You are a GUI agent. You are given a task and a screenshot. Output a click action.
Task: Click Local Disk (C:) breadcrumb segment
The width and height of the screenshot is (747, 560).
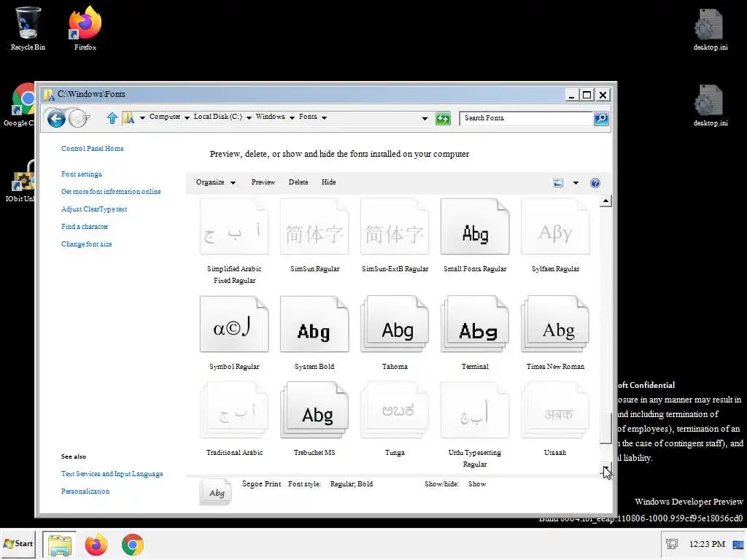click(x=217, y=117)
